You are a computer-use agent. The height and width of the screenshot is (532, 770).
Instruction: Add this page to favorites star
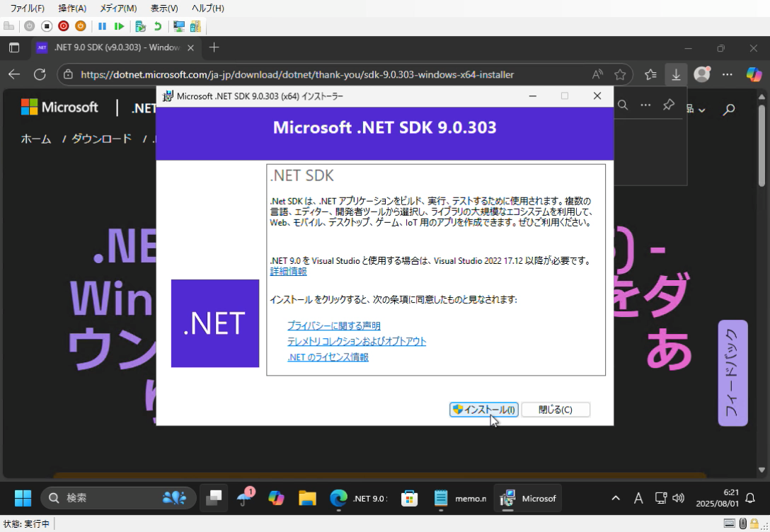click(x=620, y=74)
